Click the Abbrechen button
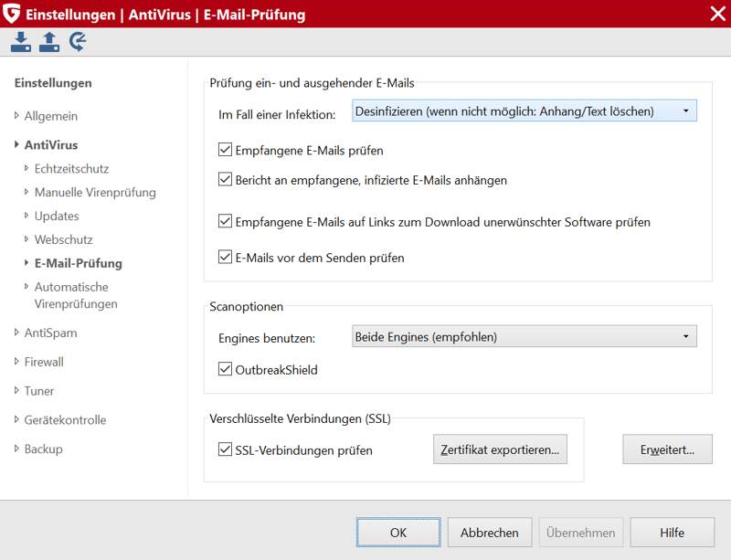Image resolution: width=731 pixels, height=560 pixels. [x=490, y=532]
